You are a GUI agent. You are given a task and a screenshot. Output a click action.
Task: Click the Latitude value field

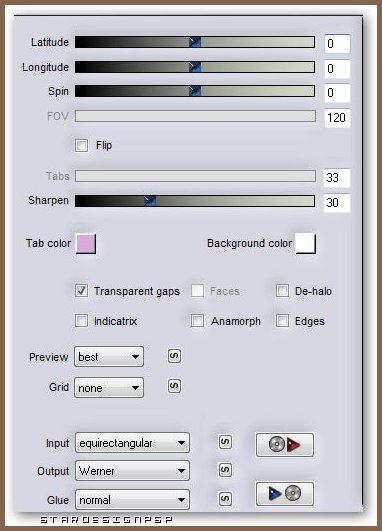click(x=337, y=43)
